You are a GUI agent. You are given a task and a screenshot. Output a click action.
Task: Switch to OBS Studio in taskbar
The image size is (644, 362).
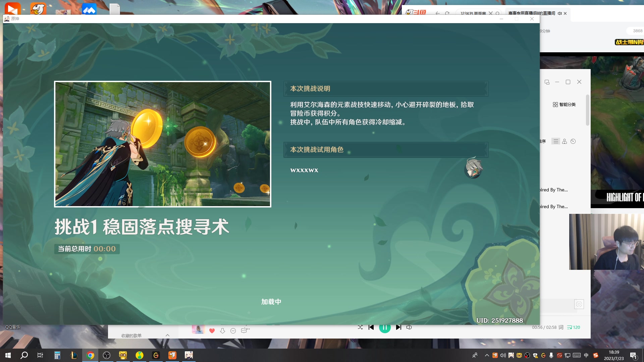(x=107, y=355)
